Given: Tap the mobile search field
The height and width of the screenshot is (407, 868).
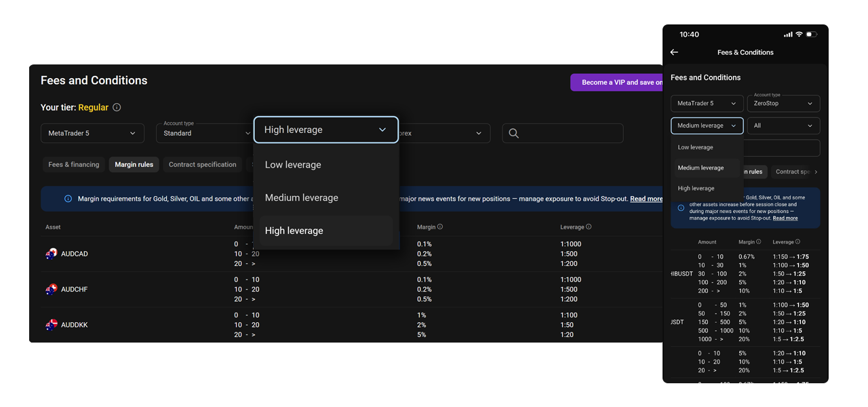Looking at the screenshot, I should pyautogui.click(x=782, y=148).
